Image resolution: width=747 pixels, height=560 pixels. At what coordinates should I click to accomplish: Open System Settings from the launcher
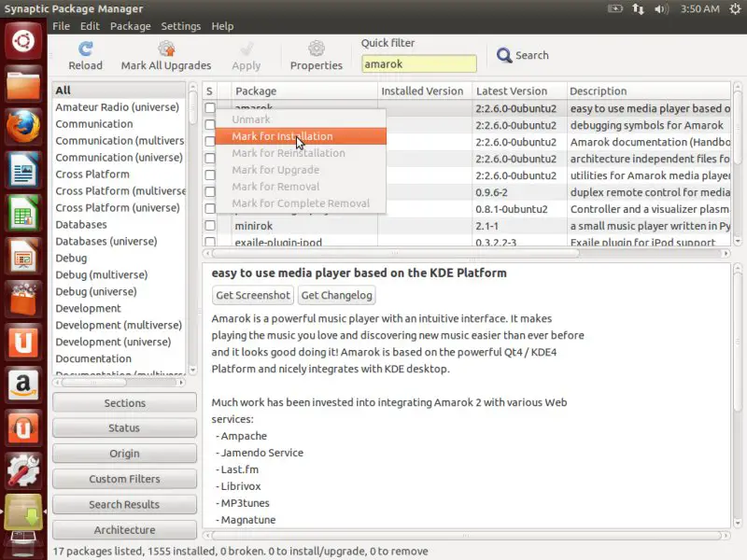(x=22, y=470)
